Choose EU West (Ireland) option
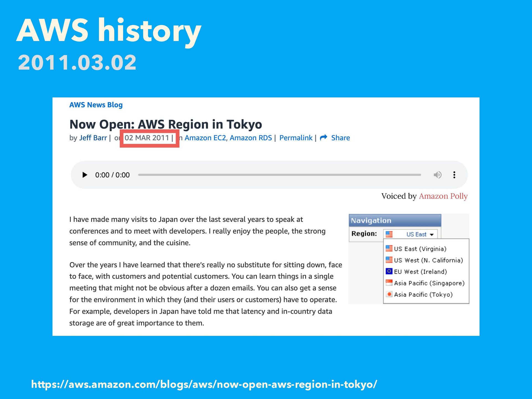Screen dimensions: 532x399 (x=420, y=272)
